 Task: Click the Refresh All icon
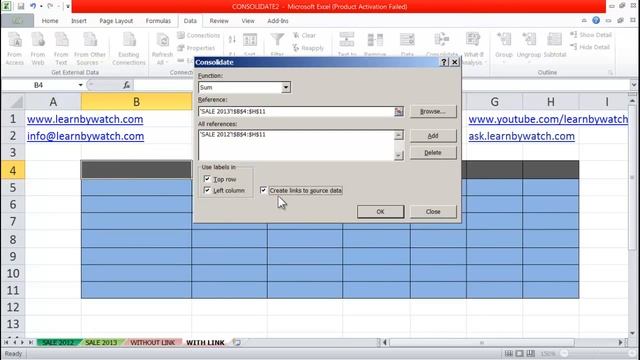162,49
